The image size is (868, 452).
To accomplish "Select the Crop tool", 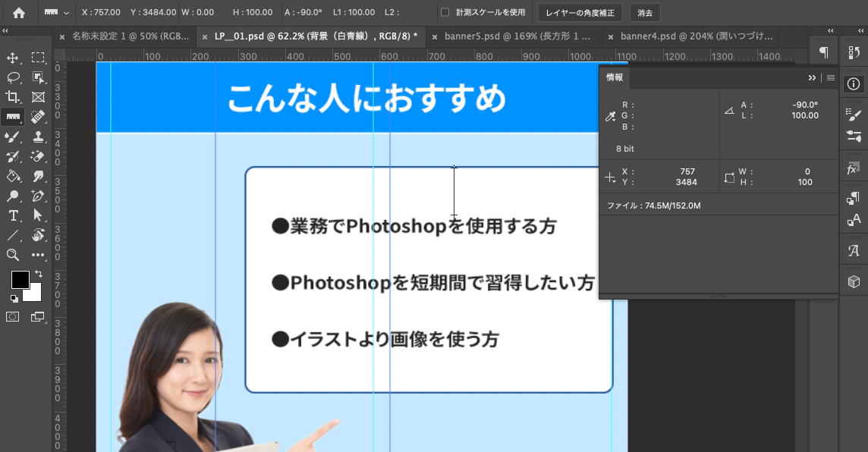I will point(13,97).
